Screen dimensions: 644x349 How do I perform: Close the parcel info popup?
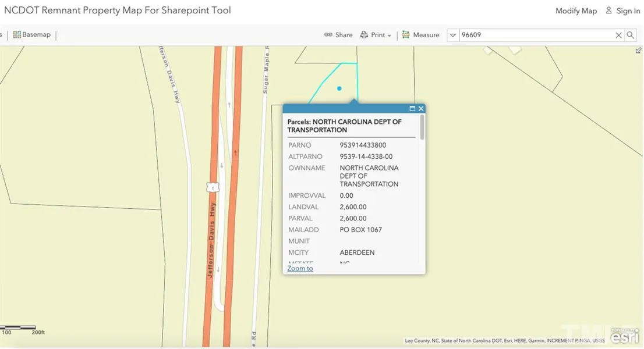click(421, 109)
